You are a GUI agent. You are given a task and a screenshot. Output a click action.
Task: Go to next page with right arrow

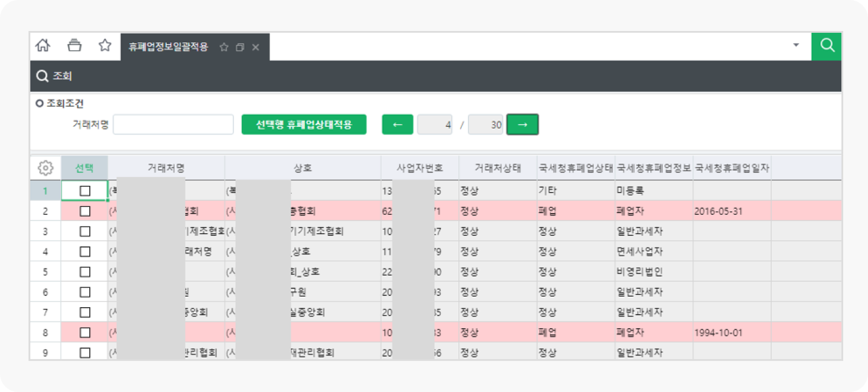point(523,124)
